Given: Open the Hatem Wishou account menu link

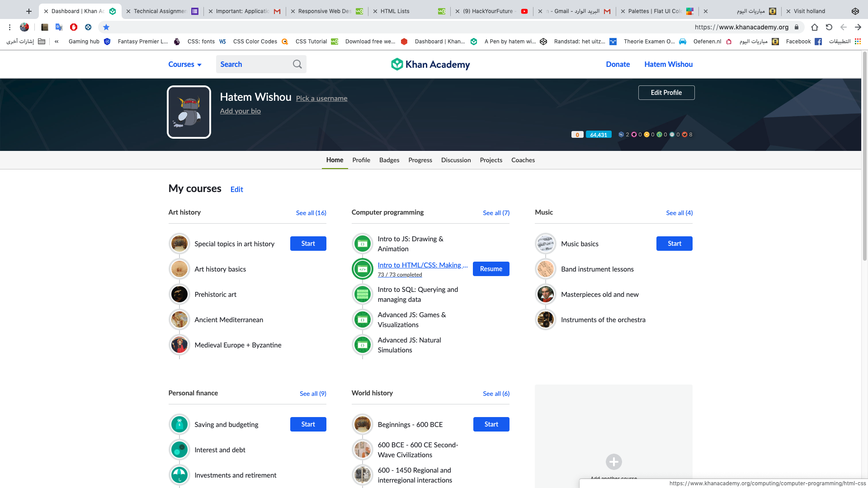Looking at the screenshot, I should [x=669, y=64].
